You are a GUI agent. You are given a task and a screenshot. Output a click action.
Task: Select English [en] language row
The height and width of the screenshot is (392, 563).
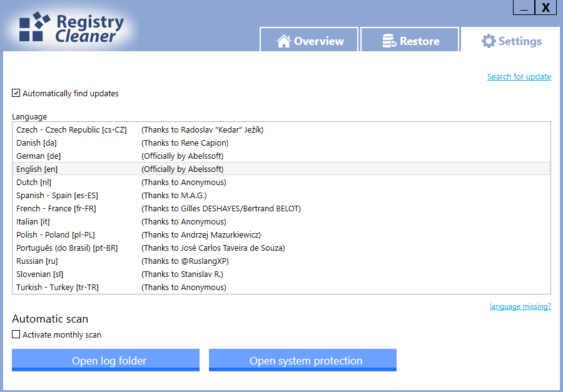click(x=281, y=169)
